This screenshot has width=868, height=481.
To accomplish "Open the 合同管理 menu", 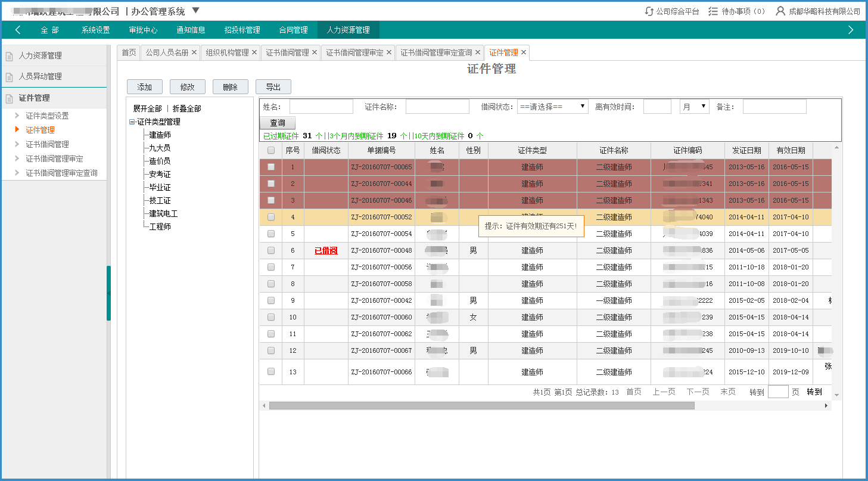I will (x=293, y=30).
